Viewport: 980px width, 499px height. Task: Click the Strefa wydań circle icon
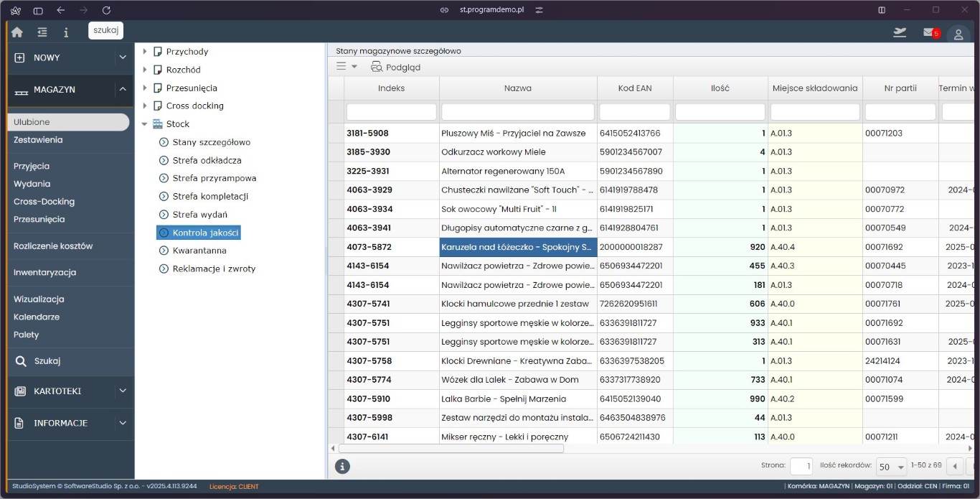164,215
